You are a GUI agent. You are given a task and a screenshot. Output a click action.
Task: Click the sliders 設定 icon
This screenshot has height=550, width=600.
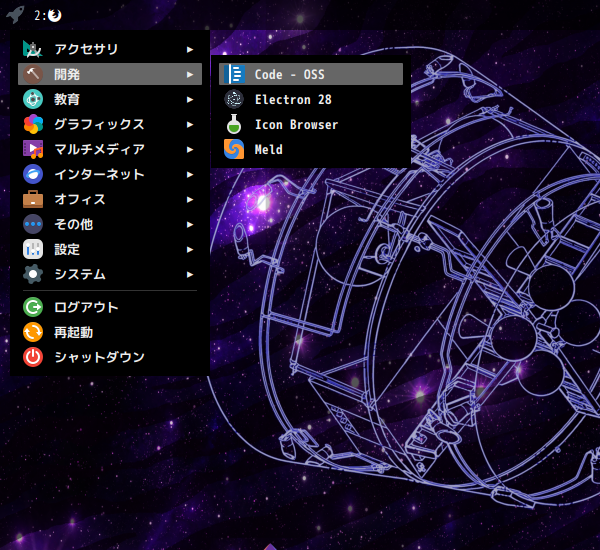click(x=33, y=249)
